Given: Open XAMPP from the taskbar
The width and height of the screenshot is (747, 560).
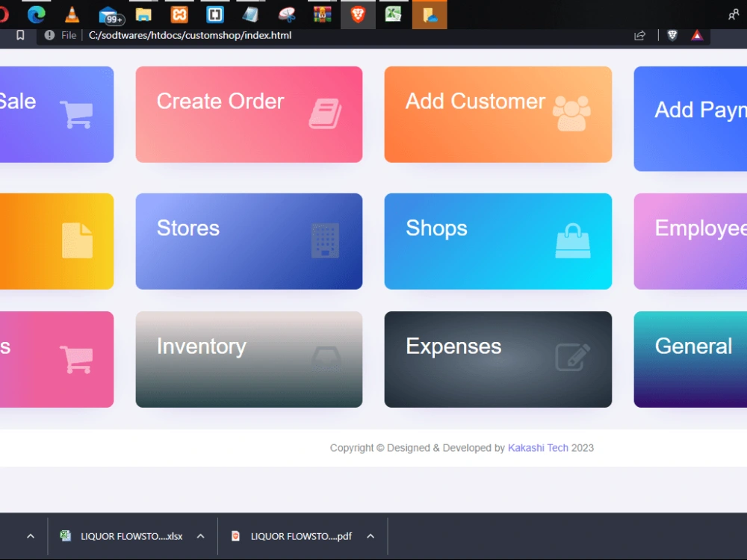Looking at the screenshot, I should point(179,15).
